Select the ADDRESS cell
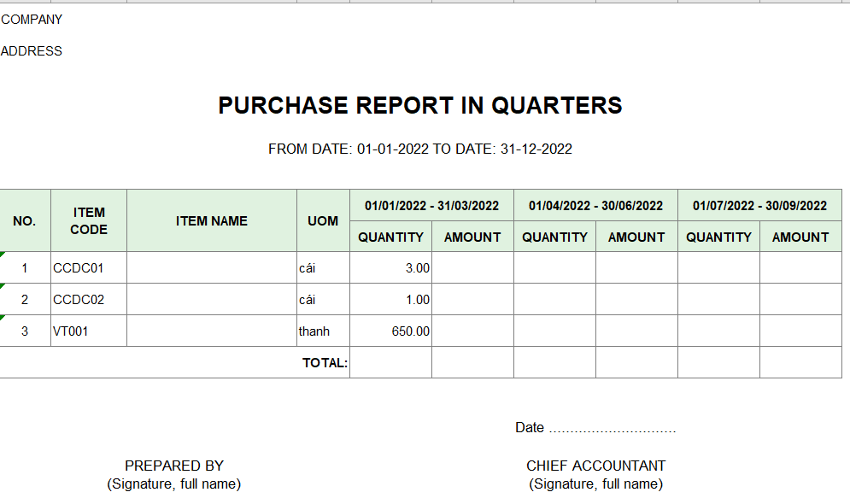Image resolution: width=850 pixels, height=504 pixels. coord(32,51)
